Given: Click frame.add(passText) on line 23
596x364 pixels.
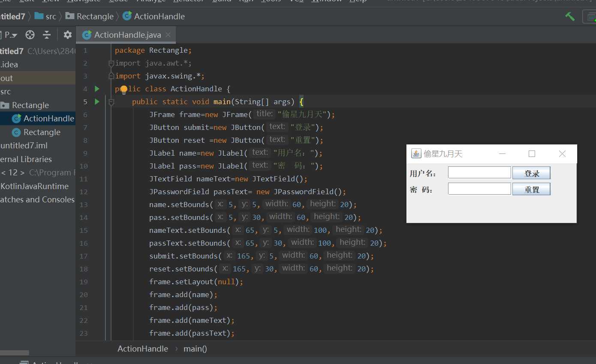Looking at the screenshot, I should (x=192, y=333).
